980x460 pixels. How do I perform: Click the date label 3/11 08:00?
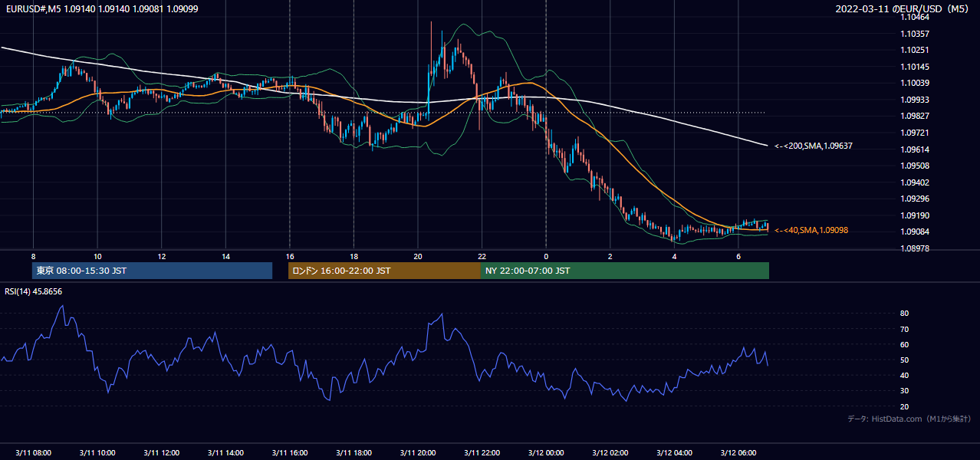point(33,453)
